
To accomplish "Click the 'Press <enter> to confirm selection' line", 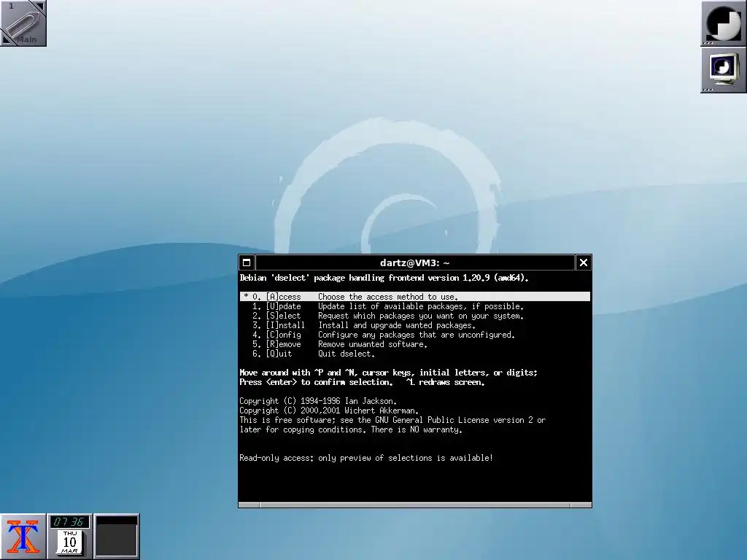I will coord(362,382).
